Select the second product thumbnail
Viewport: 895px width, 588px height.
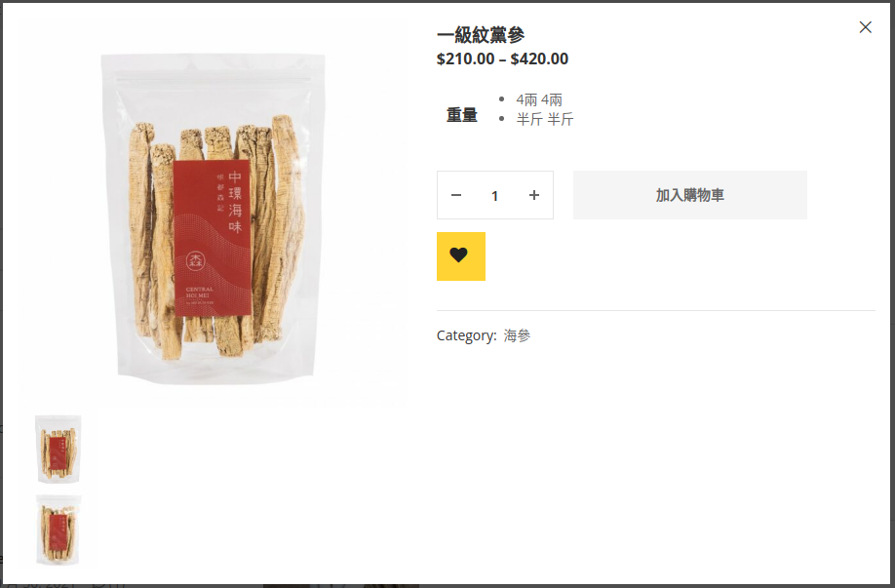coord(58,529)
